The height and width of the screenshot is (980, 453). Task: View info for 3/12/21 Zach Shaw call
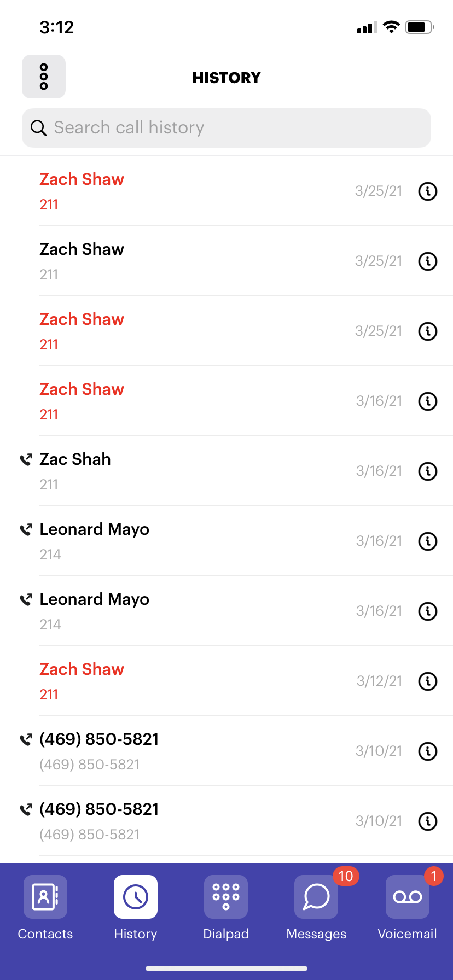(x=428, y=681)
